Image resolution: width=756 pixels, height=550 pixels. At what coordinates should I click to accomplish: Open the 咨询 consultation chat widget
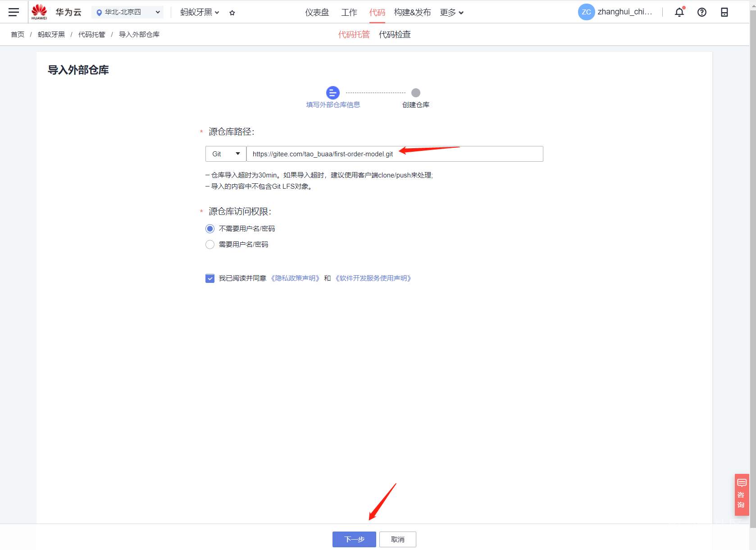click(x=742, y=494)
